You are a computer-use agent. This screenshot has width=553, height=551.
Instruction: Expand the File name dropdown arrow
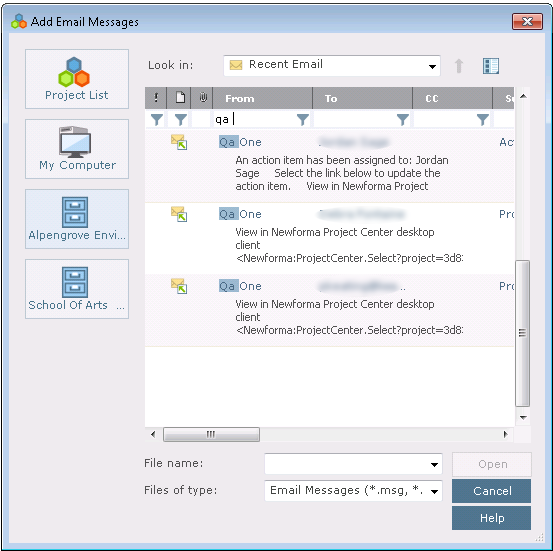pyautogui.click(x=434, y=465)
